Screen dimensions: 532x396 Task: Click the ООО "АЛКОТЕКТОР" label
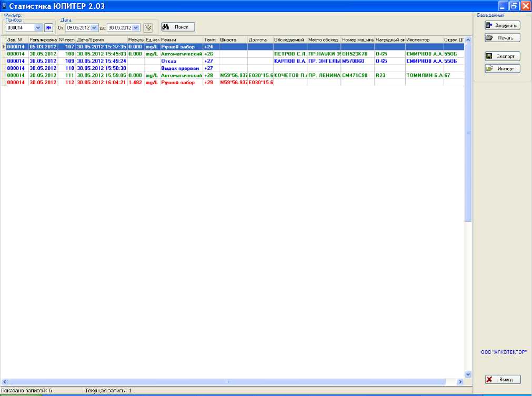point(504,352)
